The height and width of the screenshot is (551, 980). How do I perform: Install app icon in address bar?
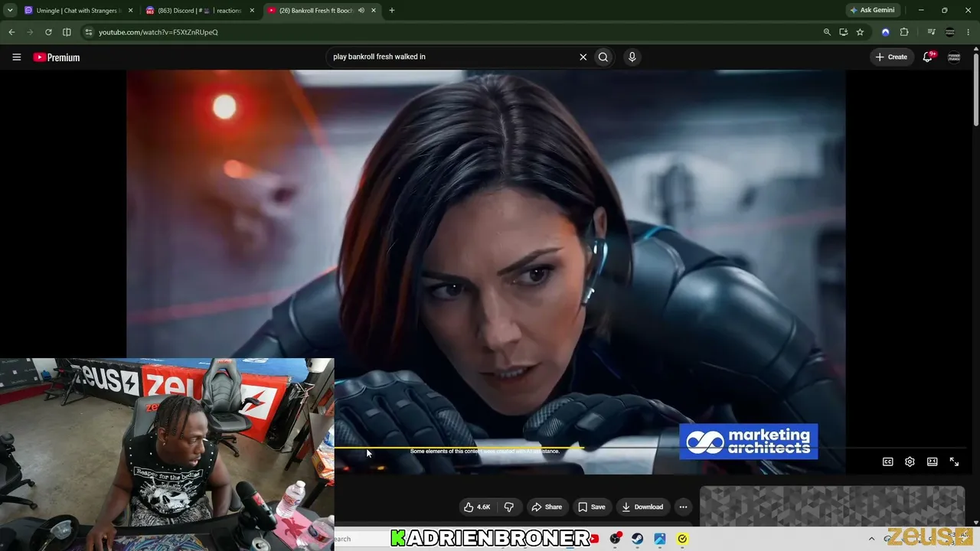click(844, 32)
